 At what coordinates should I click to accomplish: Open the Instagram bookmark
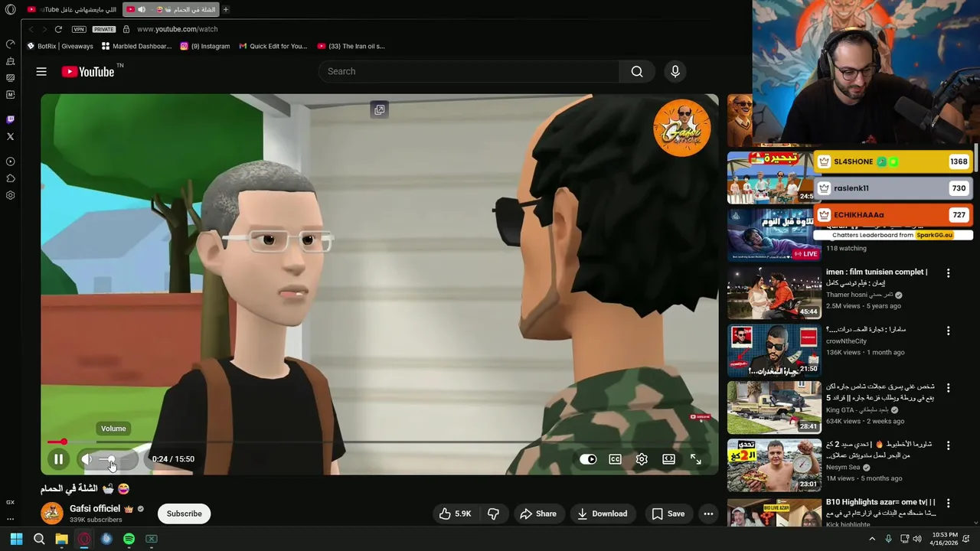(205, 46)
